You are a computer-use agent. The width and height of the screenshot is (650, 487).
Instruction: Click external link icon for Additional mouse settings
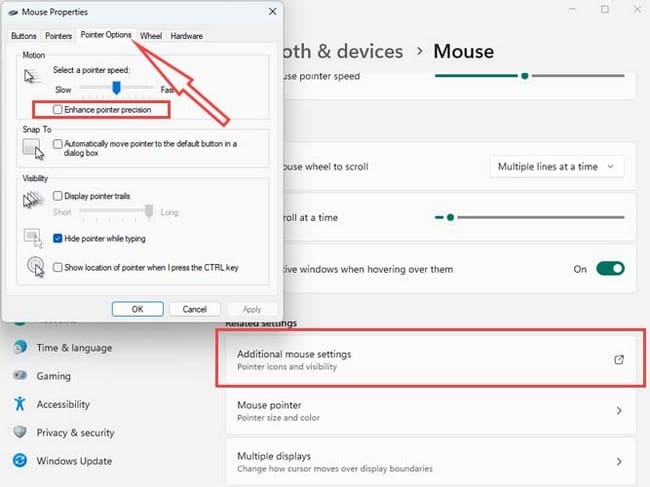point(618,360)
